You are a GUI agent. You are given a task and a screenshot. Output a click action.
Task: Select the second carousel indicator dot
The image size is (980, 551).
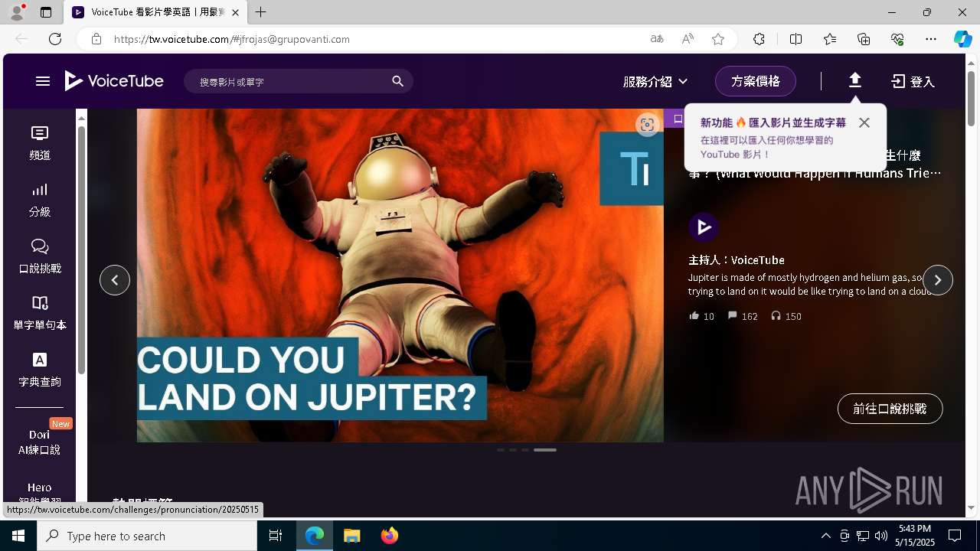tap(513, 450)
